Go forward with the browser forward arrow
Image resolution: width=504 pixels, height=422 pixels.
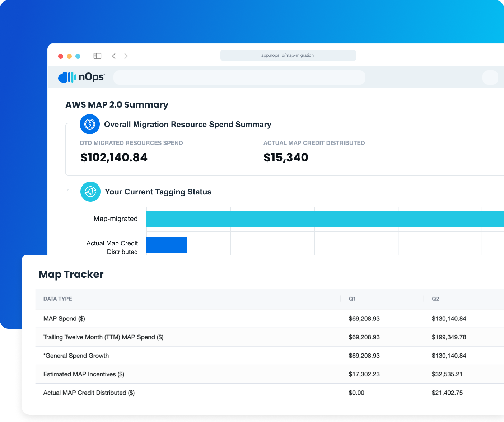[x=126, y=56]
